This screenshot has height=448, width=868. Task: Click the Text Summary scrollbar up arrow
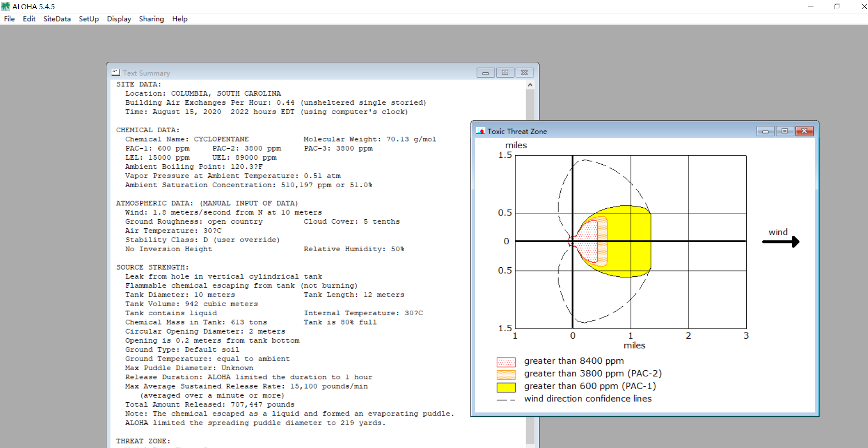[530, 85]
